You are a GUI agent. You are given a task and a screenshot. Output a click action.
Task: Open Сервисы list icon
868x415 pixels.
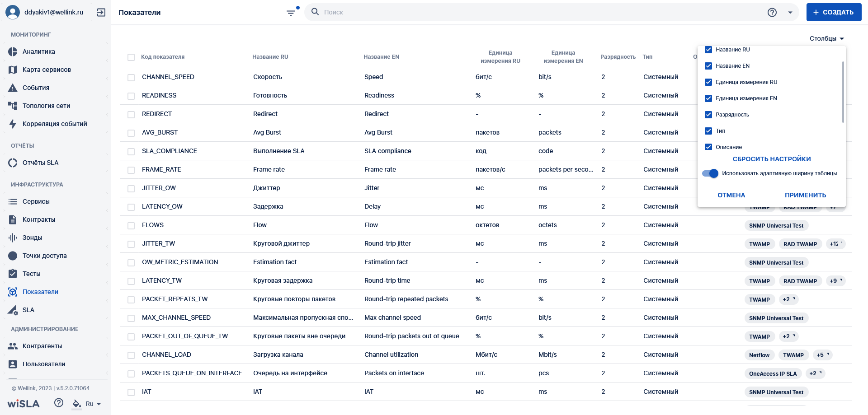[13, 201]
